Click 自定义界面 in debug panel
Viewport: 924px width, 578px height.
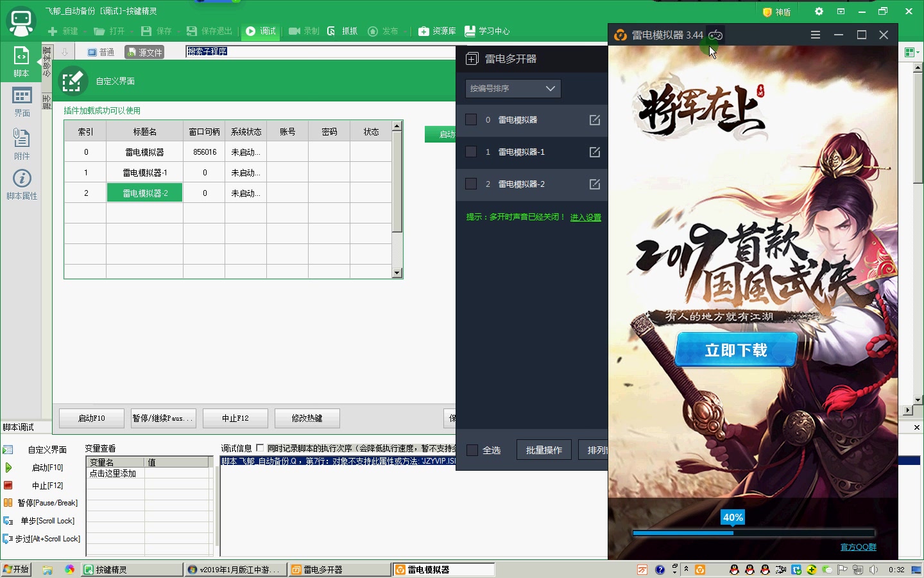pyautogui.click(x=47, y=450)
